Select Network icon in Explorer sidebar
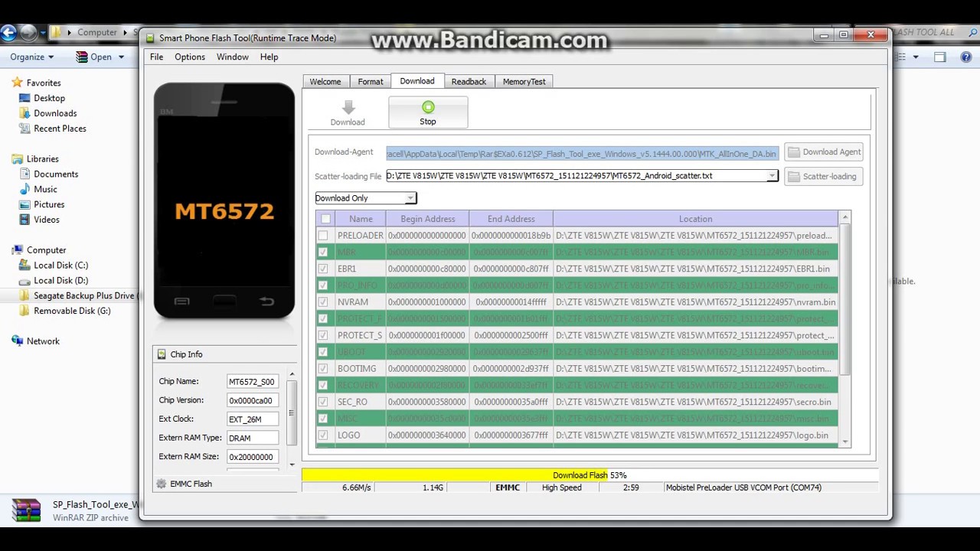980x551 pixels. click(x=17, y=341)
